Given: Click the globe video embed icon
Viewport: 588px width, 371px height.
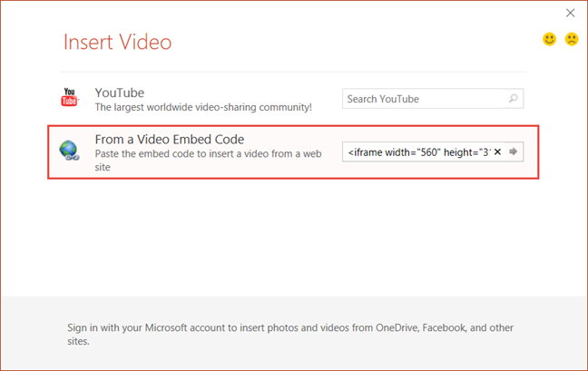Looking at the screenshot, I should [x=70, y=151].
